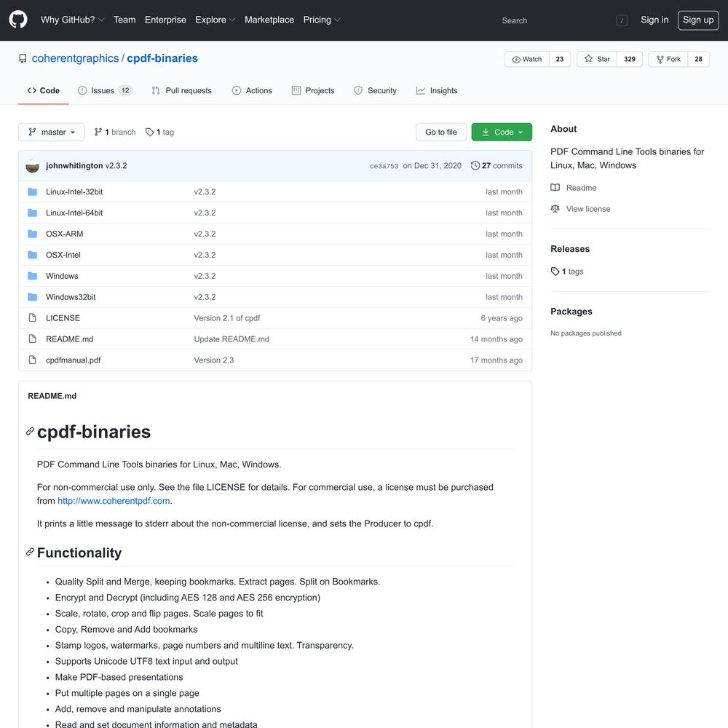Screen dimensions: 728x728
Task: Switch to the Code tab
Action: coord(44,90)
